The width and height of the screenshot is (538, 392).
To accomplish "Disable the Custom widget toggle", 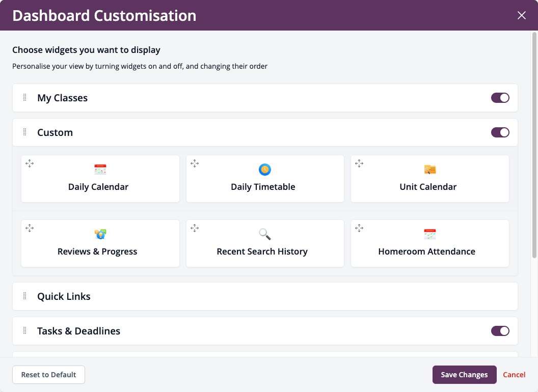I will coord(500,132).
